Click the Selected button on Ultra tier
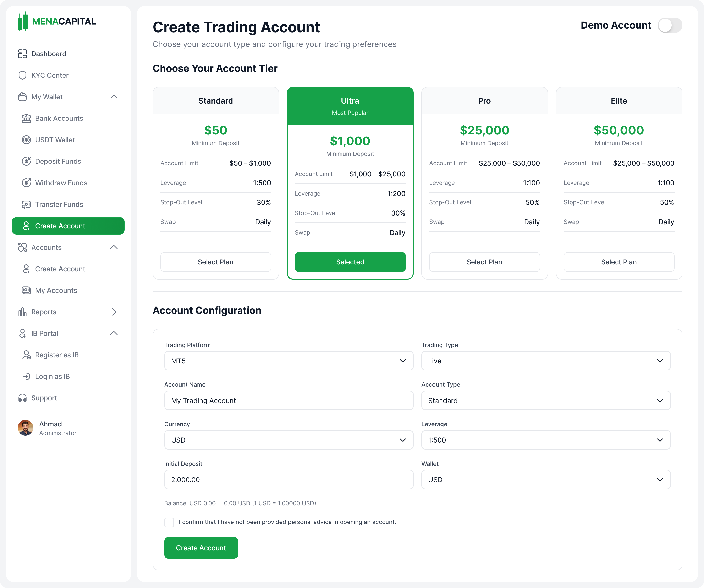Viewport: 704px width, 588px height. pos(350,262)
